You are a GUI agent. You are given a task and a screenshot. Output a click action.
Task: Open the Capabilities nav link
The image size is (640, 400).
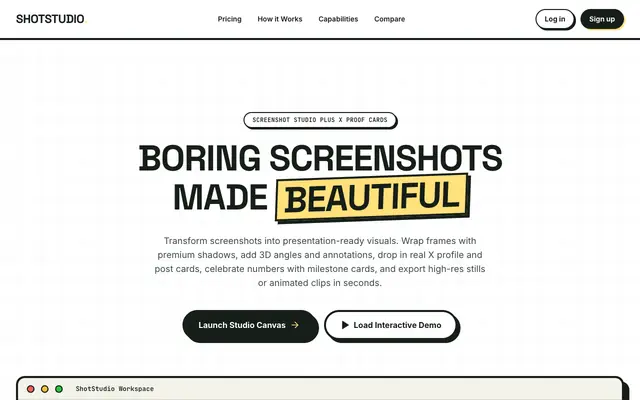click(338, 19)
